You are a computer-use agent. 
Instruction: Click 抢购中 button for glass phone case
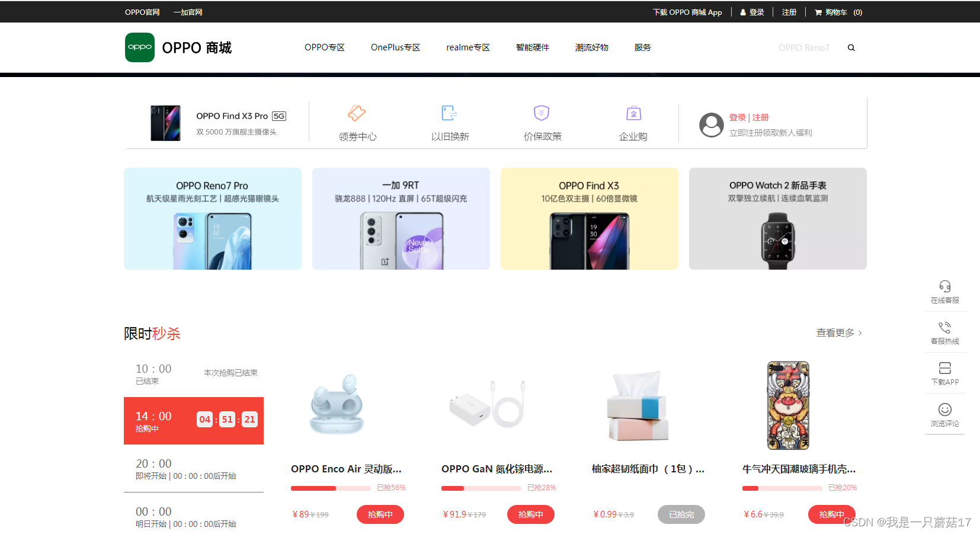coord(832,514)
